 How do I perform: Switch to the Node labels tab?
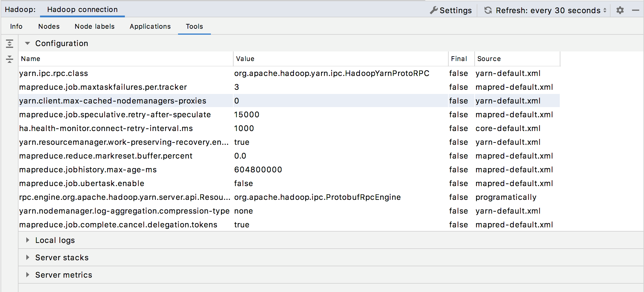point(94,26)
